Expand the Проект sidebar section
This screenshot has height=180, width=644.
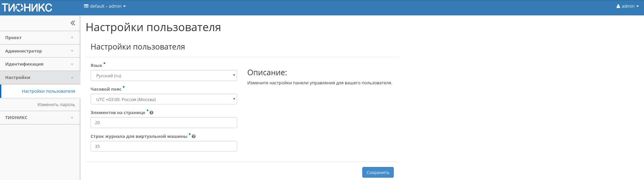[x=40, y=38]
